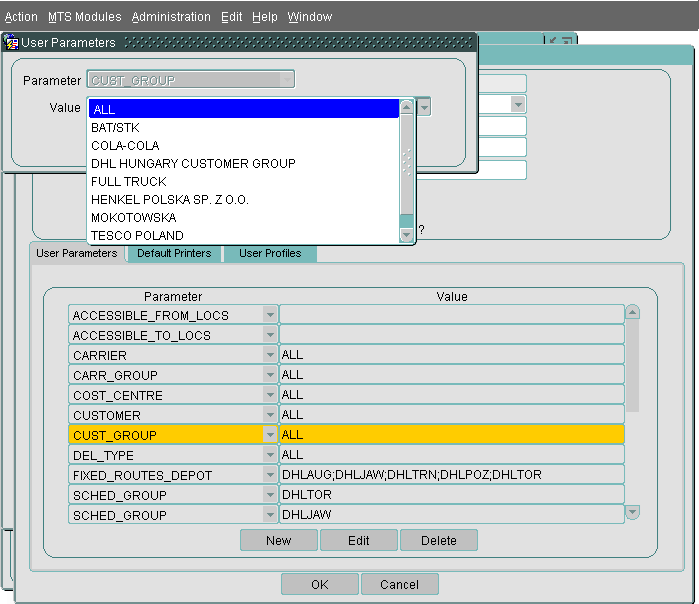This screenshot has height=604, width=699.
Task: Select FULL TRUCK in the dropdown list
Action: coord(244,181)
